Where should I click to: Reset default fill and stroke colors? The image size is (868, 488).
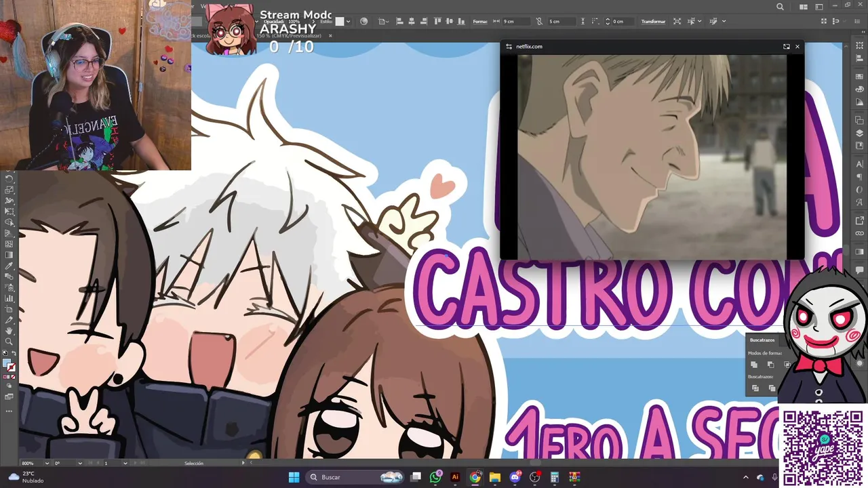[x=5, y=352]
